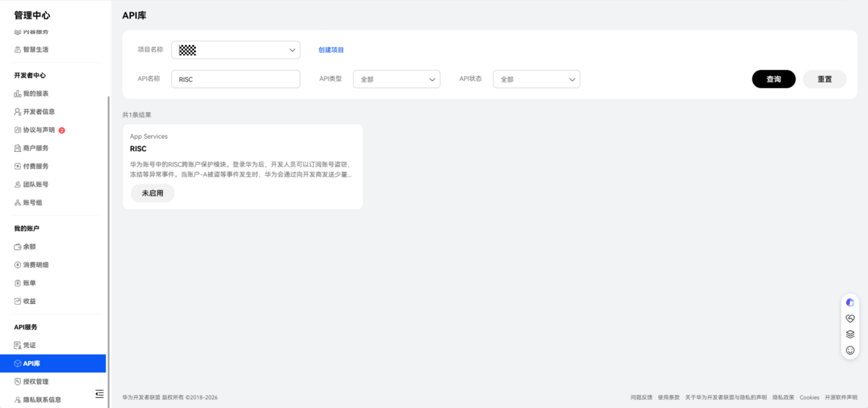The width and height of the screenshot is (868, 408).
Task: Open 协议与声明 in the sidebar
Action: pyautogui.click(x=38, y=130)
